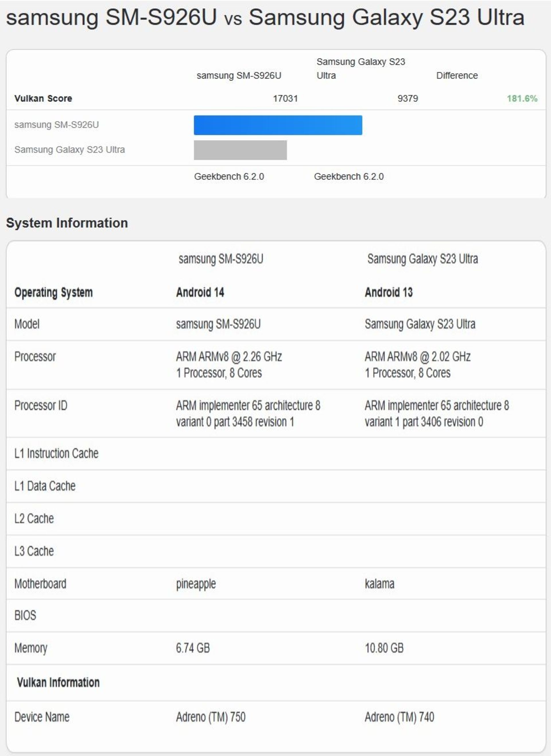Click the 'L3 Cache' row label
551x756 pixels.
[34, 551]
